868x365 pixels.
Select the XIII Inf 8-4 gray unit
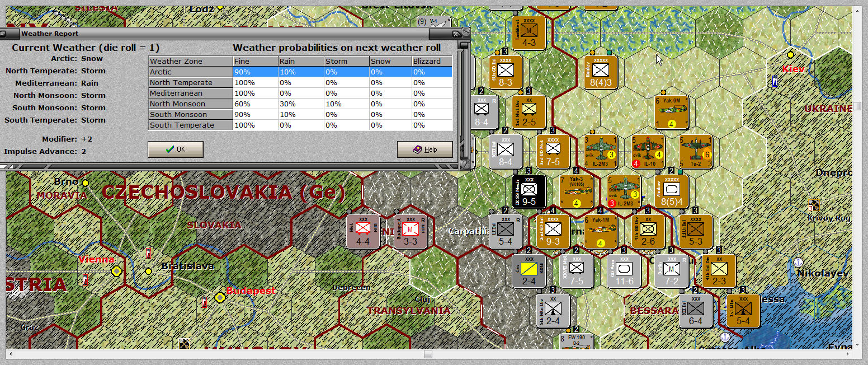pos(506,152)
